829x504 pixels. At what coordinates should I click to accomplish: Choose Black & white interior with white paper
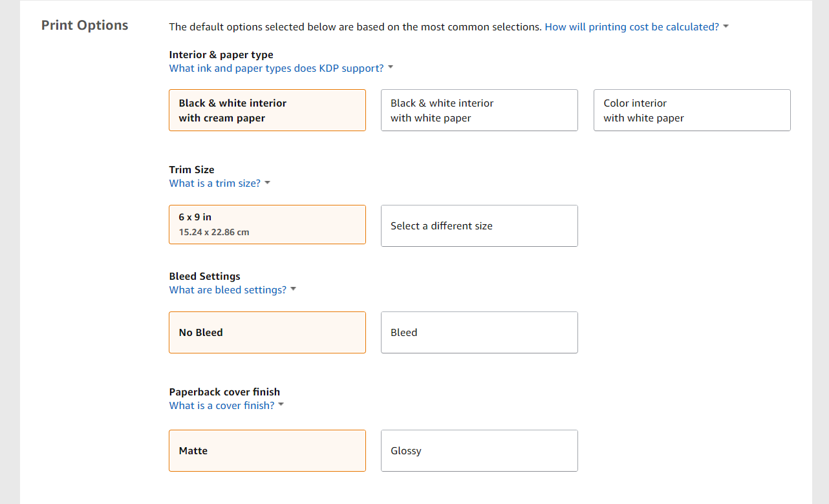point(479,110)
